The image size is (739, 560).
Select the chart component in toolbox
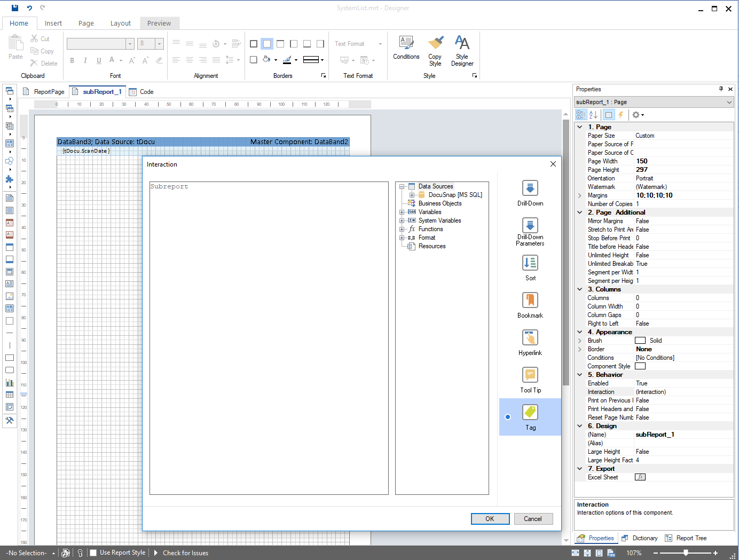pyautogui.click(x=10, y=382)
